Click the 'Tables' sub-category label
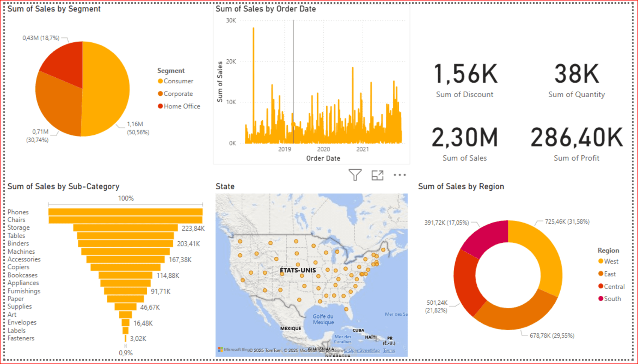Screen dimensions: 638x364 [16, 236]
